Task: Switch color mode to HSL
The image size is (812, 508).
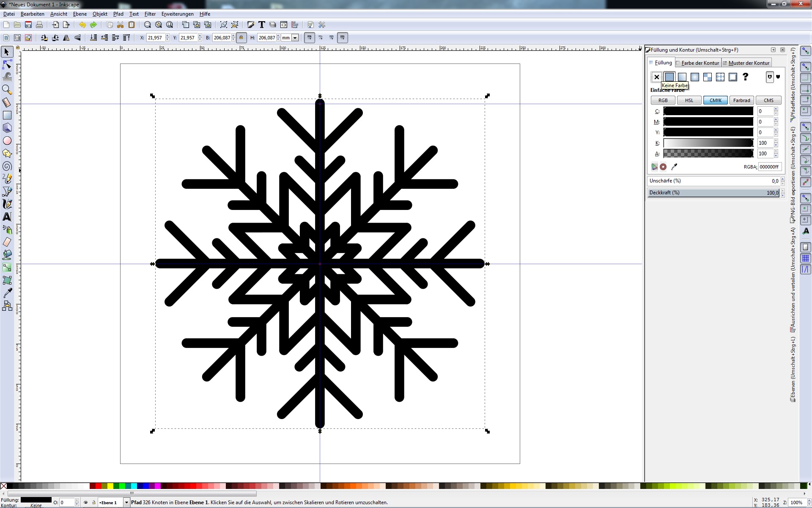Action: (689, 100)
